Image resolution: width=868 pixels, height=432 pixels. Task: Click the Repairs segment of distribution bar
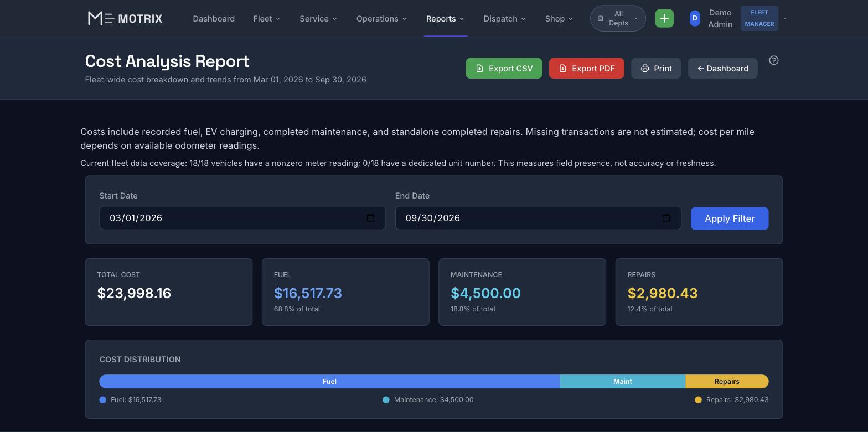coord(727,382)
